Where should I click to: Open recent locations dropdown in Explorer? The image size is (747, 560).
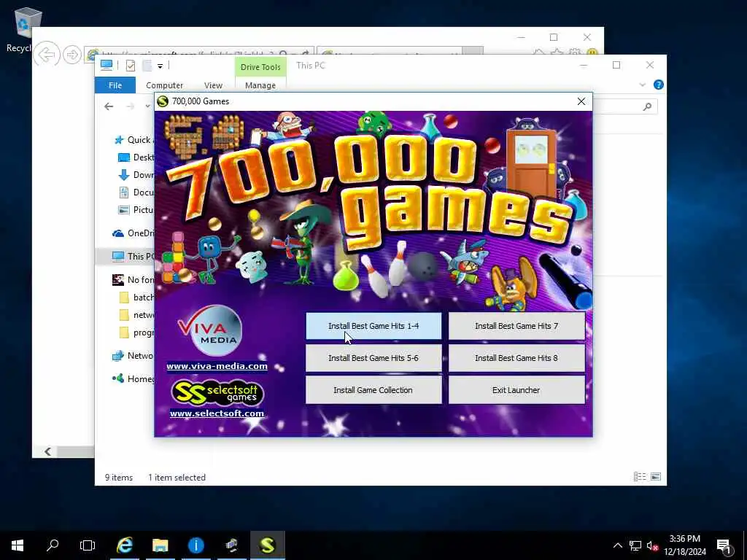(x=147, y=106)
